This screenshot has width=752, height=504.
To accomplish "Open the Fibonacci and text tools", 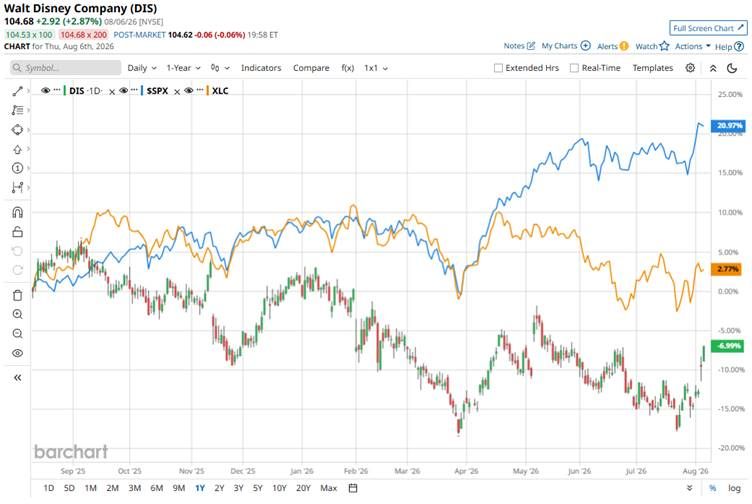I will (x=17, y=110).
